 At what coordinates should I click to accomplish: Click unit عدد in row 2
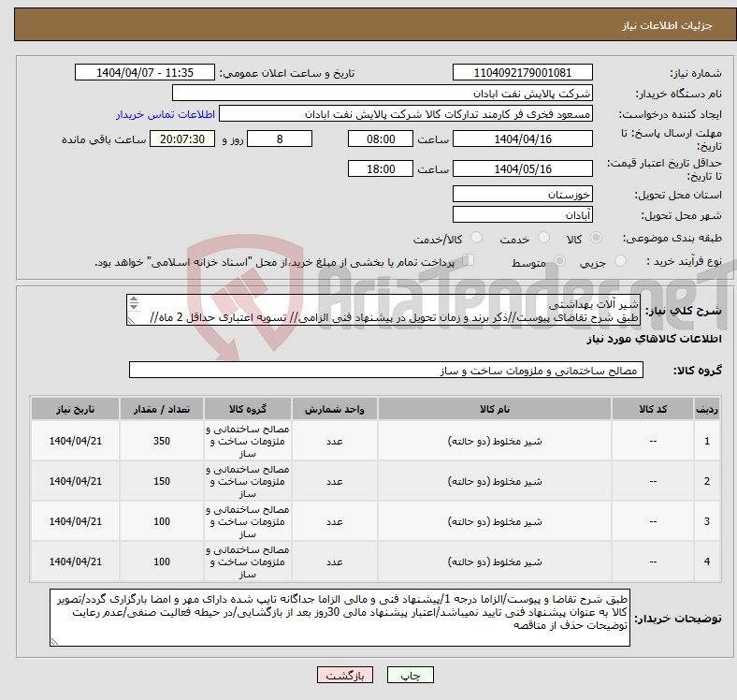click(x=334, y=481)
